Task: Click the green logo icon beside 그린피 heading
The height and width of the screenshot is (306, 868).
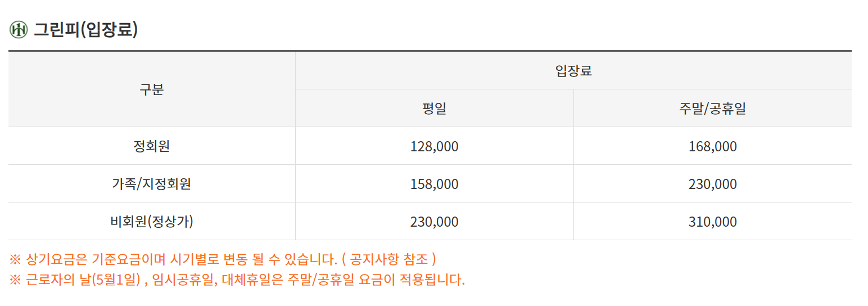Action: [x=19, y=30]
